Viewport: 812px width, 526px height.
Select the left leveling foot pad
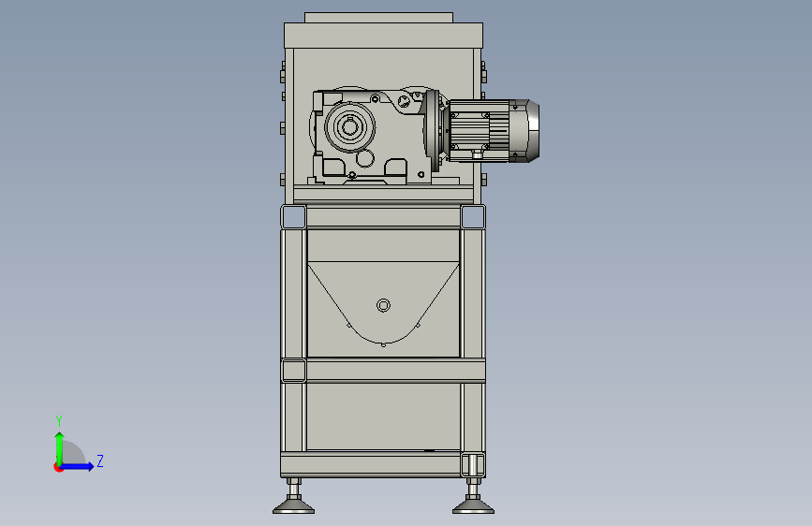pyautogui.click(x=294, y=505)
